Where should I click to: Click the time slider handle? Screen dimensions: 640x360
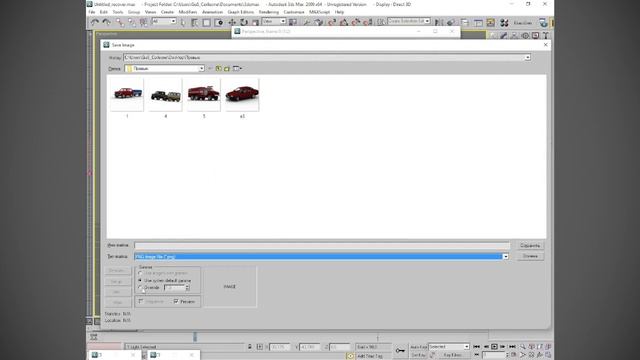click(x=195, y=337)
